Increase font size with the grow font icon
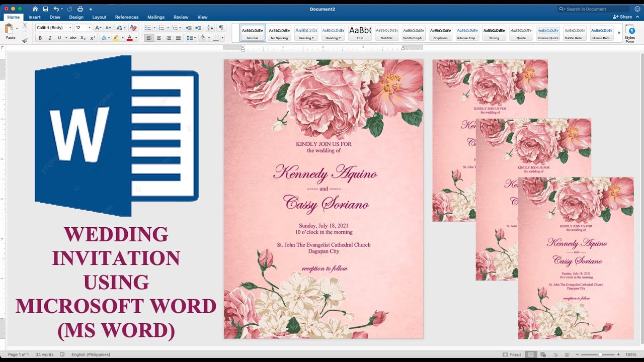This screenshot has width=644, height=362. pos(99,28)
